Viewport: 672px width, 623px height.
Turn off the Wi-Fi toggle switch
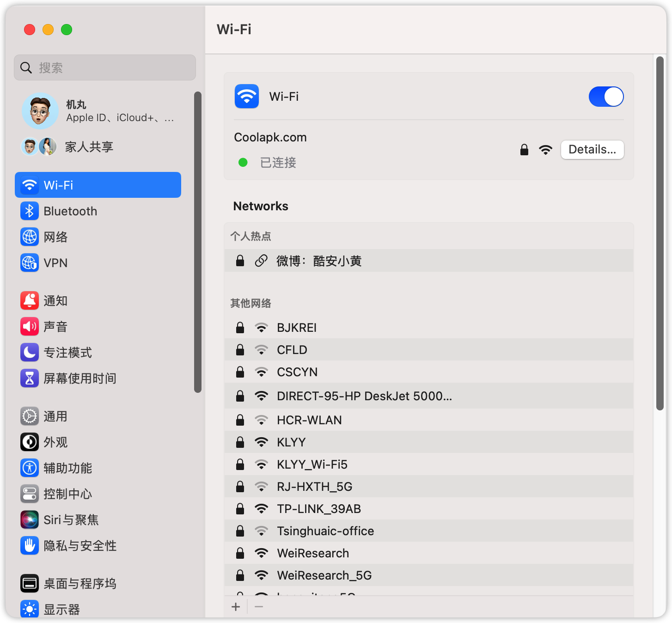point(606,97)
